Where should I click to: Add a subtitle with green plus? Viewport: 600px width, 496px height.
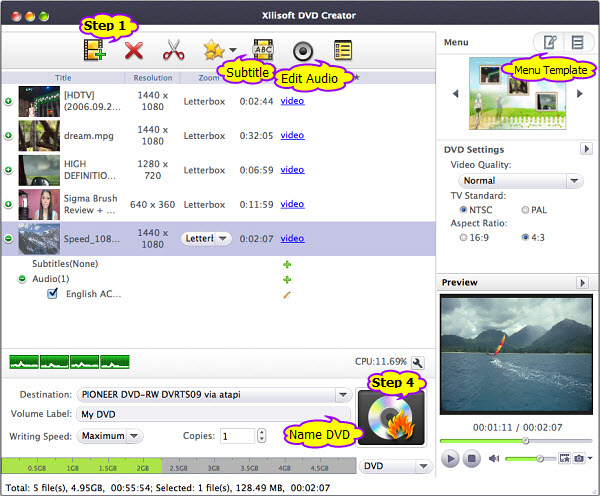[x=287, y=264]
